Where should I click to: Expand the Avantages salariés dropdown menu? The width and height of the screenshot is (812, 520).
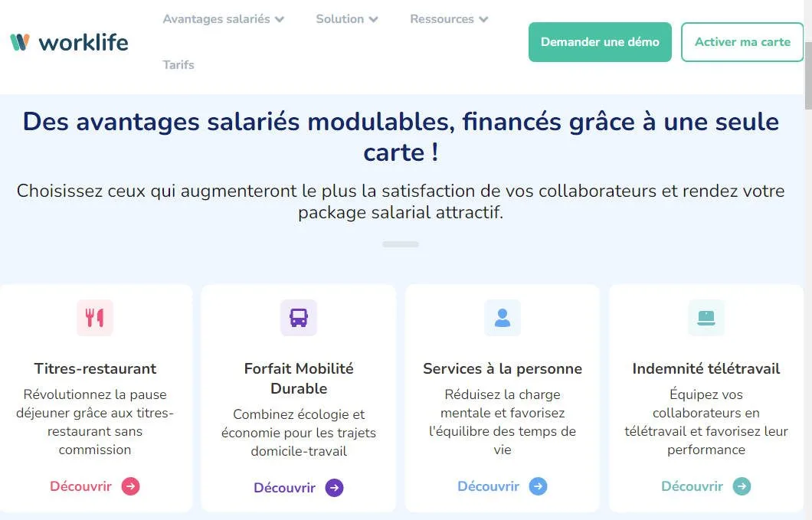223,19
